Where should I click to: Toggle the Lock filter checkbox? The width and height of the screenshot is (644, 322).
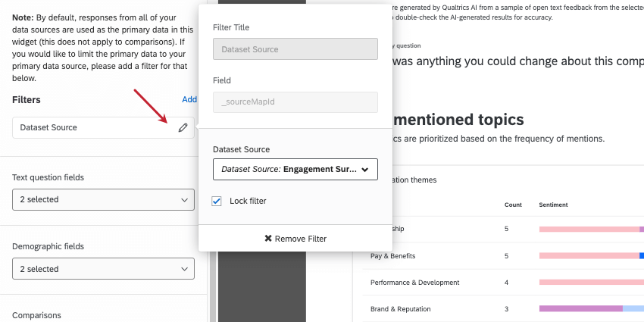pos(217,201)
